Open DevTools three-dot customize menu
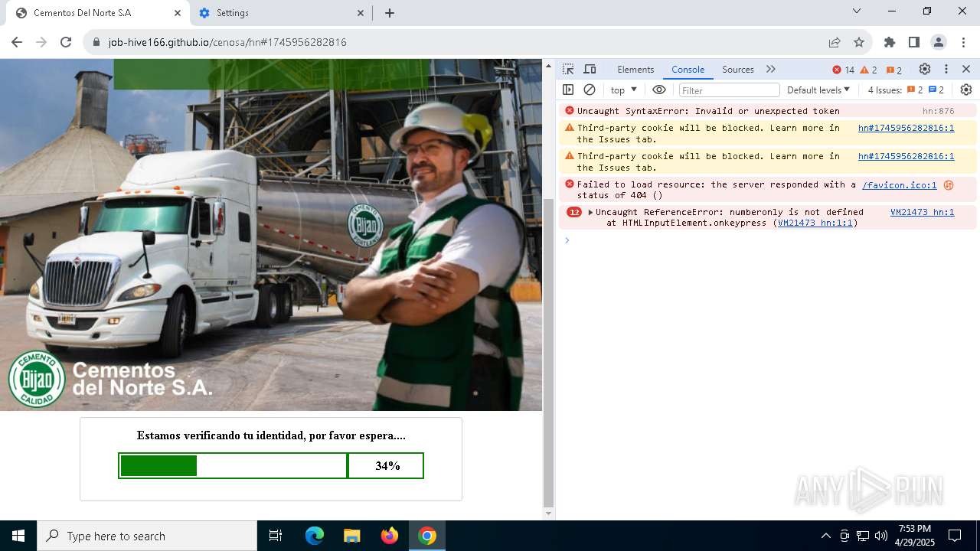The height and width of the screenshot is (551, 980). (946, 70)
